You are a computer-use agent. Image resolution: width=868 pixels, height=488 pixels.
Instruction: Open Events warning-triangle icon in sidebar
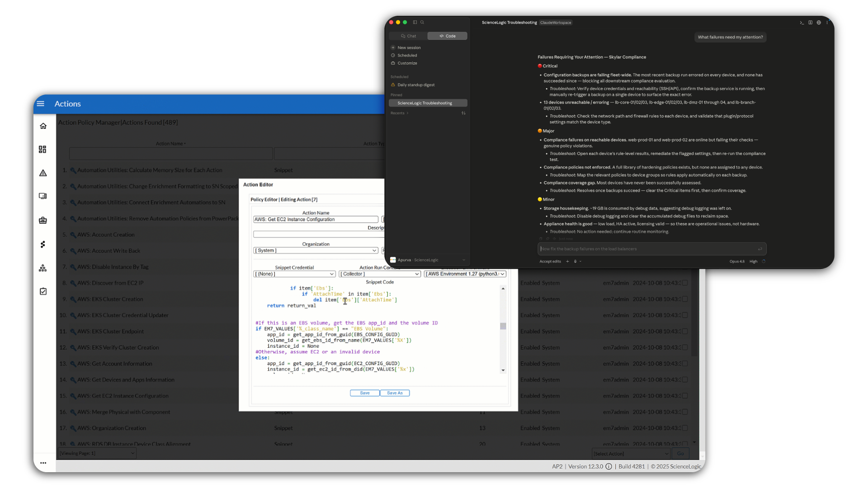[43, 173]
